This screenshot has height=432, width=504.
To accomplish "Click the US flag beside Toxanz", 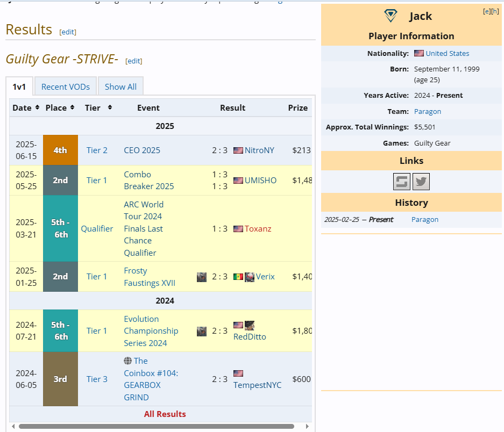I will pos(238,229).
